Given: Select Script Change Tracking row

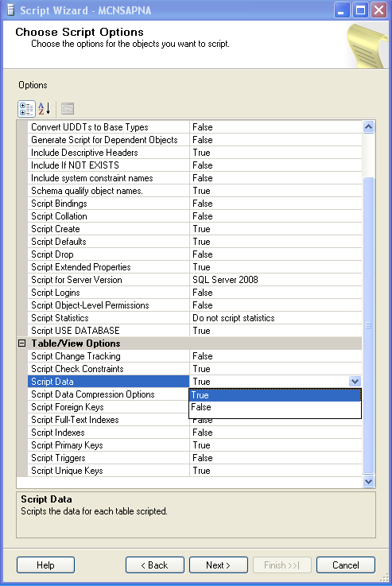Looking at the screenshot, I should pos(195,356).
